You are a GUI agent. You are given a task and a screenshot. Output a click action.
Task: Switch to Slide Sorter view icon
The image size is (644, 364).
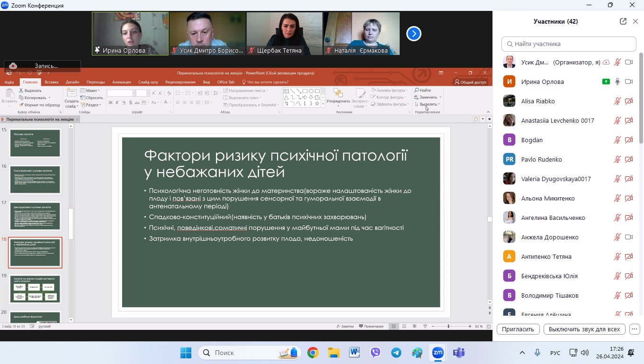pos(404,326)
